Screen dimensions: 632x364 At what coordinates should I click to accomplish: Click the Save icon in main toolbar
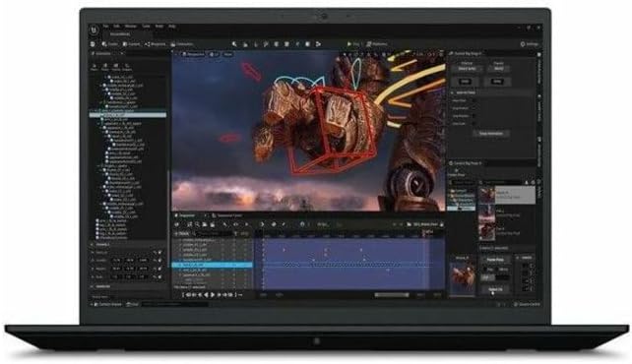click(x=94, y=44)
